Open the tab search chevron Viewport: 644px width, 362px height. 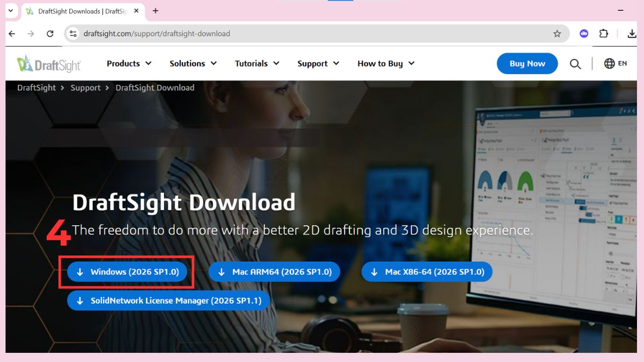10,11
